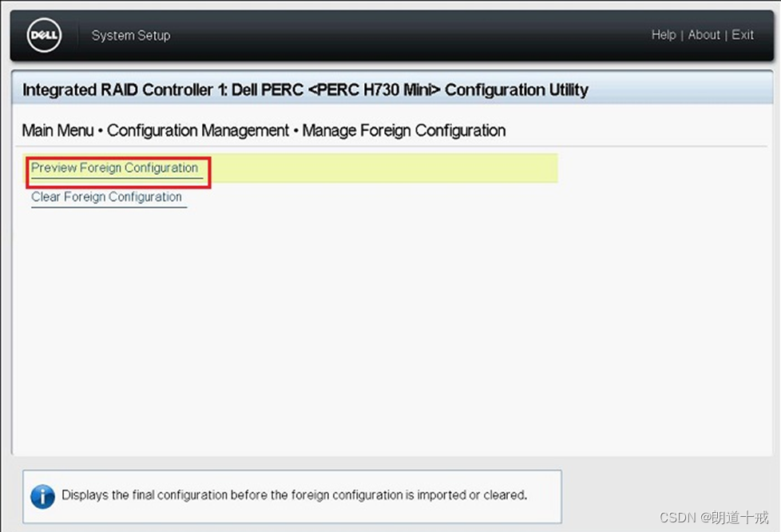
Task: Click the 'Displays the final configuration' help text
Action: [294, 495]
